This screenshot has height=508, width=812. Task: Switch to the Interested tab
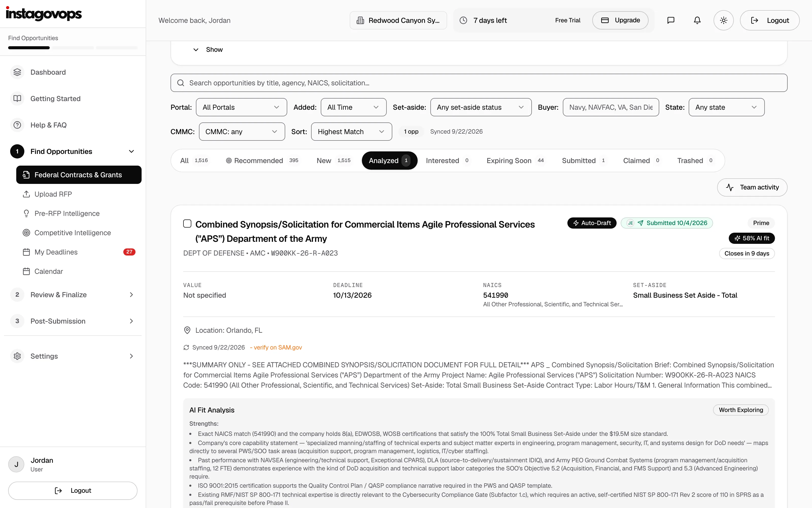(448, 161)
